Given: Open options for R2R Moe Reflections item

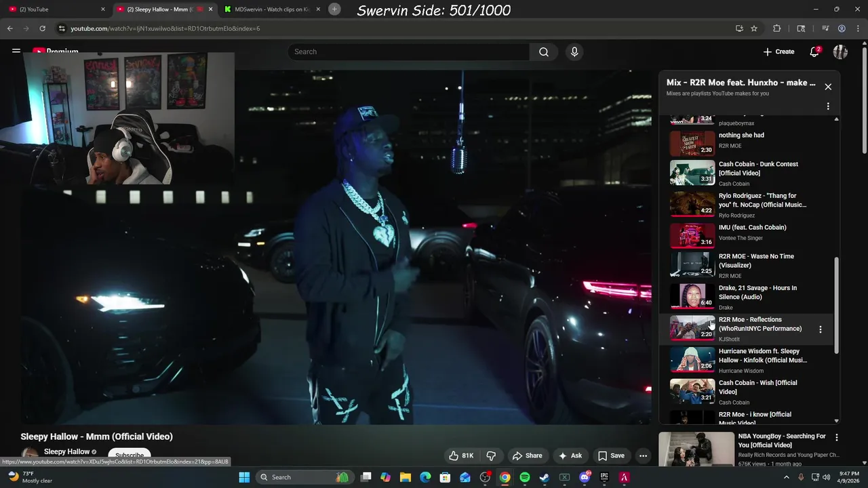Looking at the screenshot, I should [820, 329].
